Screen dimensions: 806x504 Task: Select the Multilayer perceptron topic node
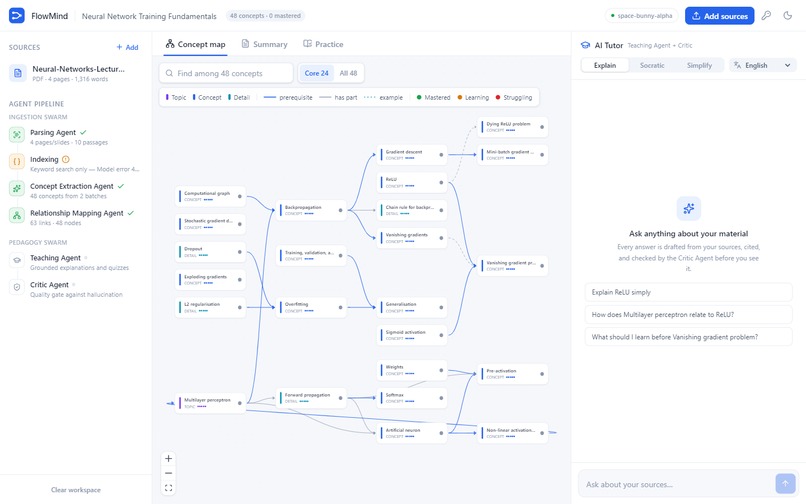[210, 403]
